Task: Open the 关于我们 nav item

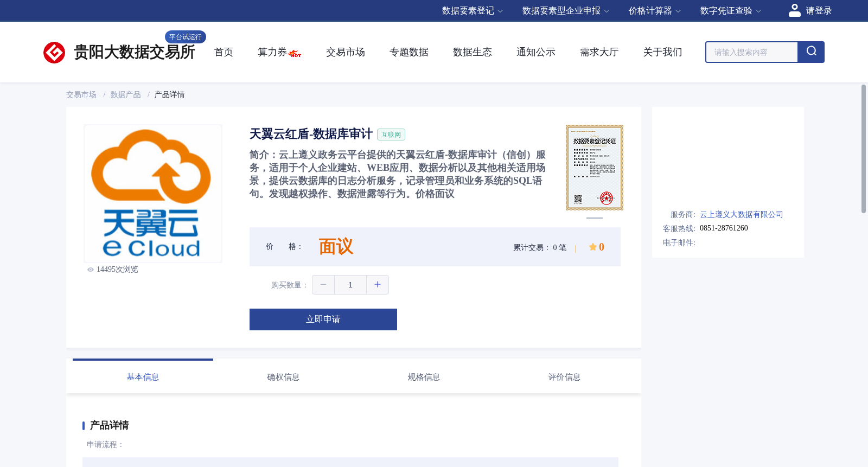Action: 663,52
